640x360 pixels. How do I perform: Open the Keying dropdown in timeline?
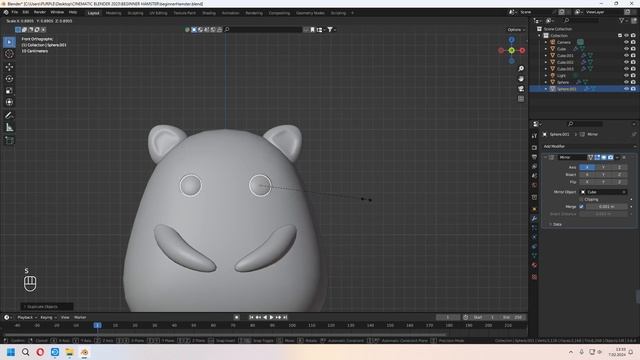click(48, 317)
